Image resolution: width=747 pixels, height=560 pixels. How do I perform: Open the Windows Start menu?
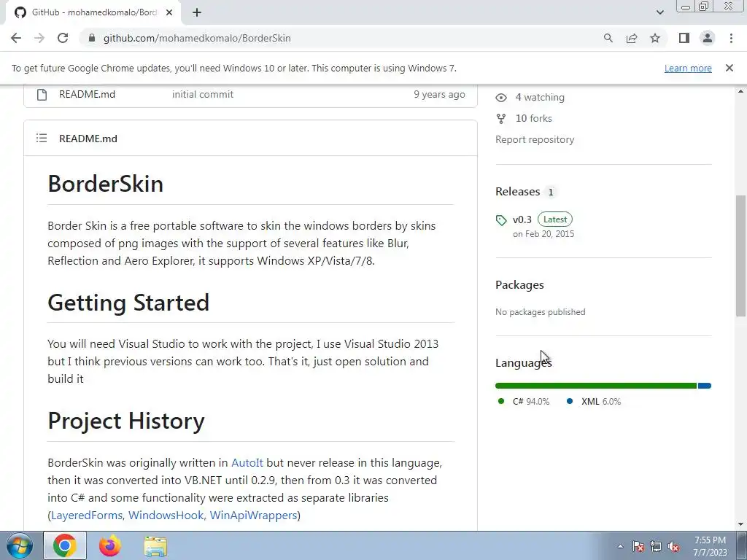click(x=19, y=545)
